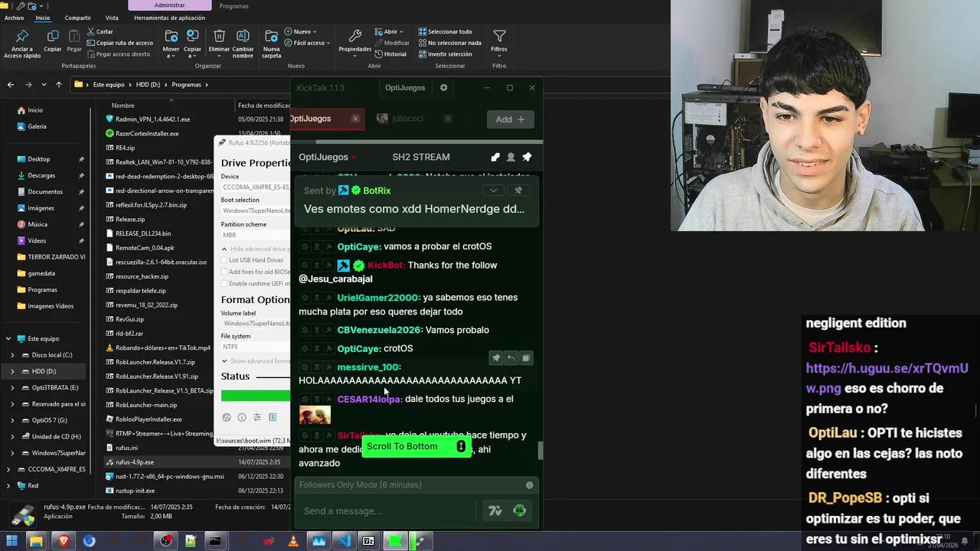Open the Kick emote picker green icon
This screenshot has height=551, width=980.
[x=520, y=510]
